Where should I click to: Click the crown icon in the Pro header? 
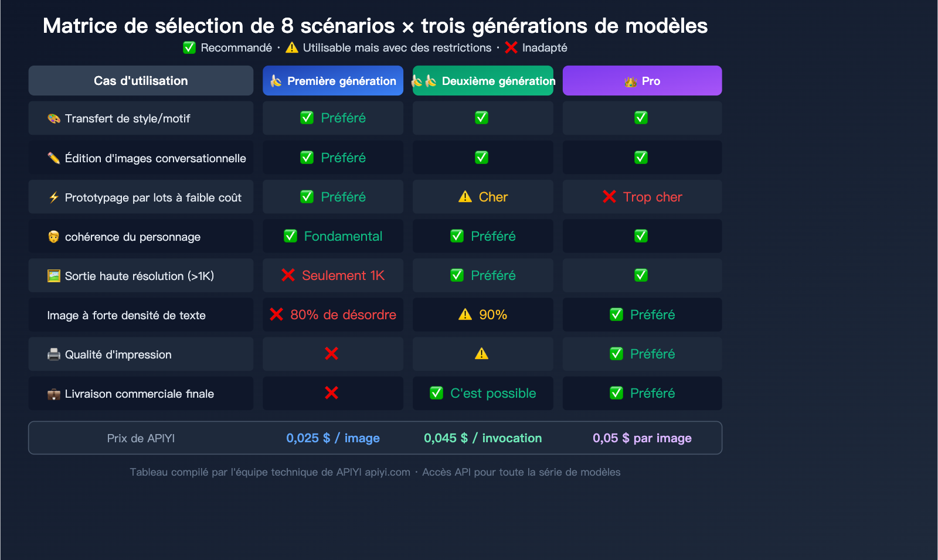(x=630, y=81)
